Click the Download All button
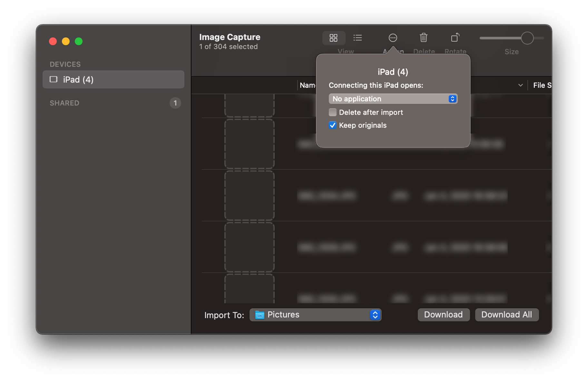Screen dimensions: 588x382 coord(507,315)
